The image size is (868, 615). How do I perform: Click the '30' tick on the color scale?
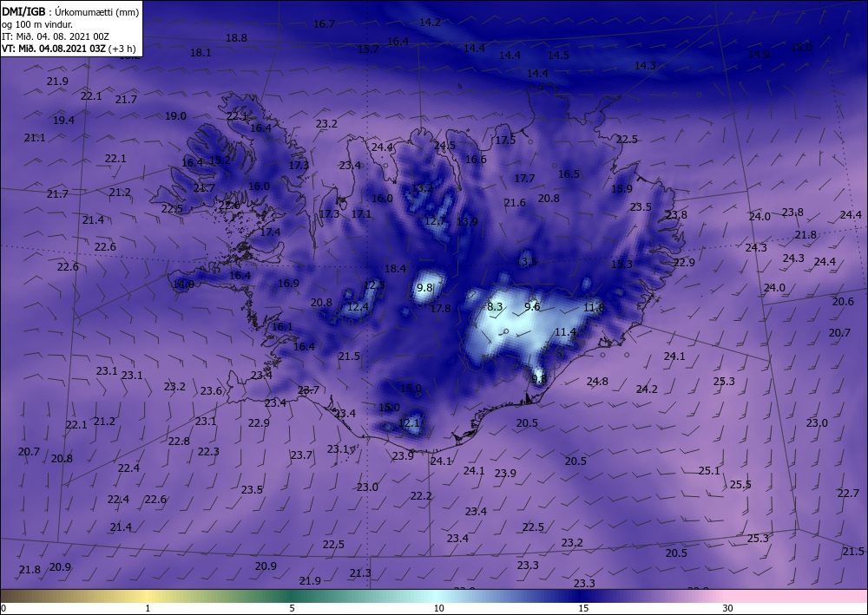727,608
